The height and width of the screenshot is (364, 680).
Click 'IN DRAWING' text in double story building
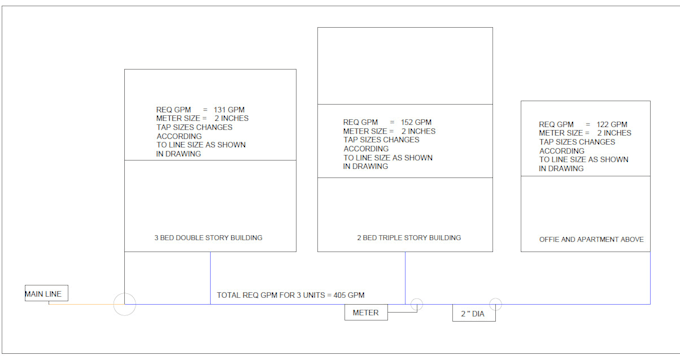tap(179, 154)
